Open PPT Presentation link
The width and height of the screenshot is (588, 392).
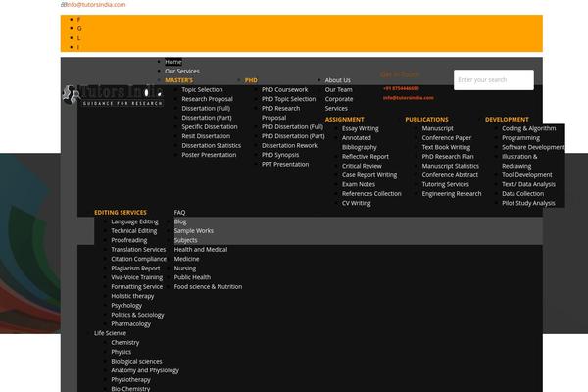pos(285,164)
